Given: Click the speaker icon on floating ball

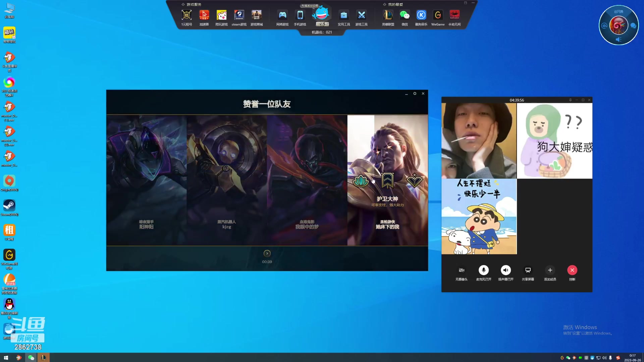Looking at the screenshot, I should pos(619,40).
